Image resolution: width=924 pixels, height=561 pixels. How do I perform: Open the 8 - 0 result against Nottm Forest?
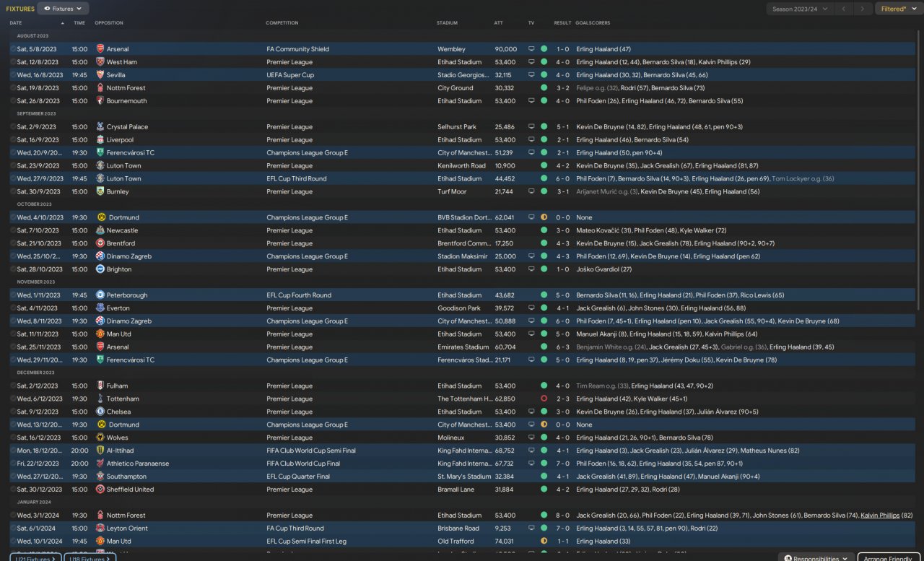coord(562,516)
